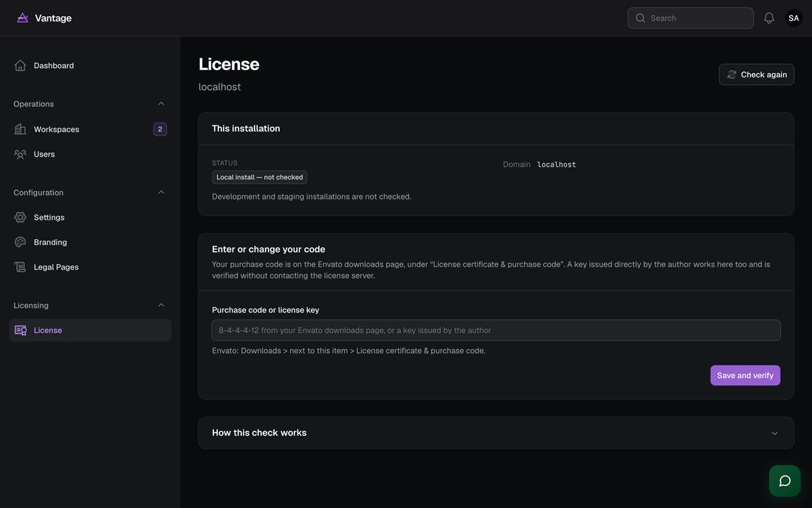
Task: Open Users from the sidebar
Action: [90, 154]
